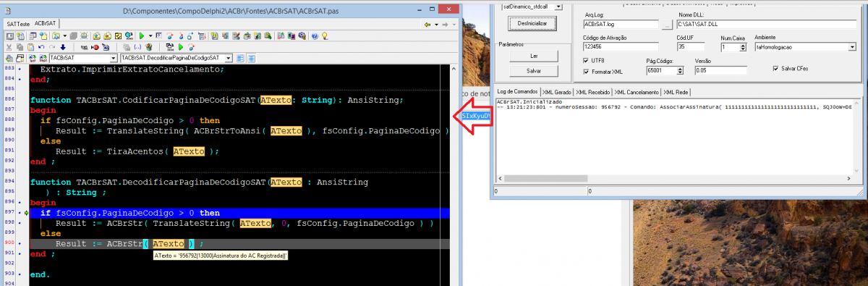Click the Num.Caixa value field
Image resolution: width=868 pixels, height=286 pixels.
click(x=730, y=47)
